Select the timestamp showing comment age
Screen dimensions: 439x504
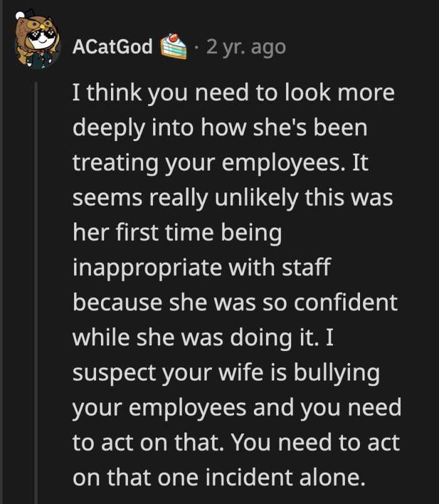coord(245,45)
